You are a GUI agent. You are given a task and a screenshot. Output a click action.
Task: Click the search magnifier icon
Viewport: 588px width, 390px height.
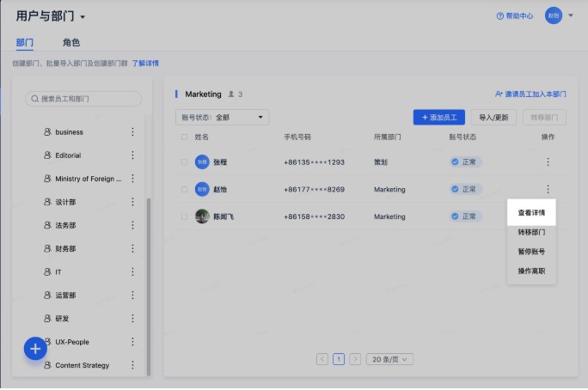point(35,99)
